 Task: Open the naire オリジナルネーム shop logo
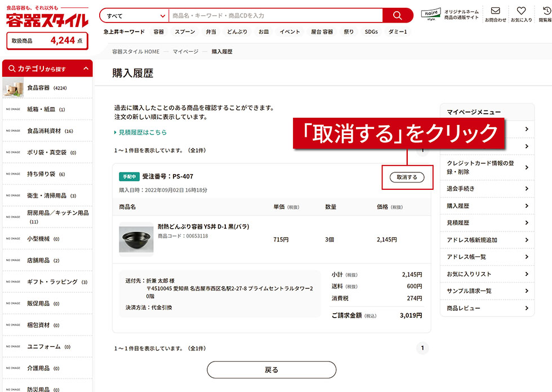click(x=430, y=12)
